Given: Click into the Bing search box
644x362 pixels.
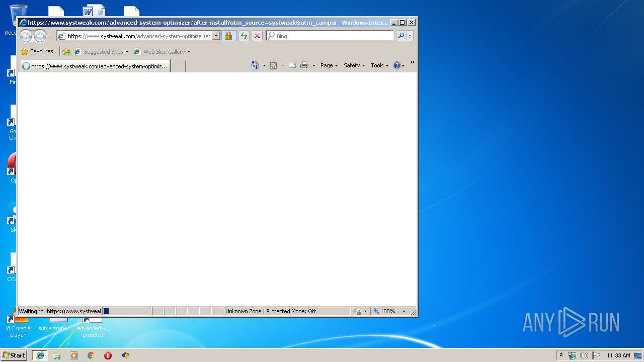Looking at the screenshot, I should pos(334,36).
